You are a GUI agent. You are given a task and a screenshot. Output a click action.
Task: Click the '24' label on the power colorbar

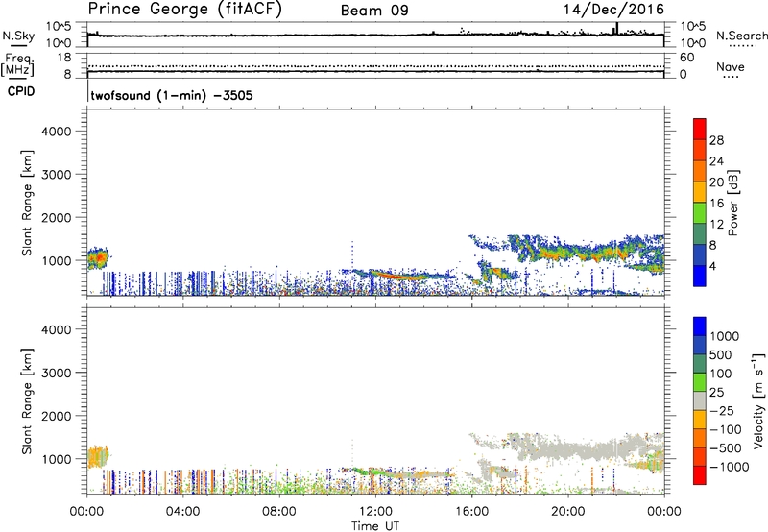pos(716,161)
